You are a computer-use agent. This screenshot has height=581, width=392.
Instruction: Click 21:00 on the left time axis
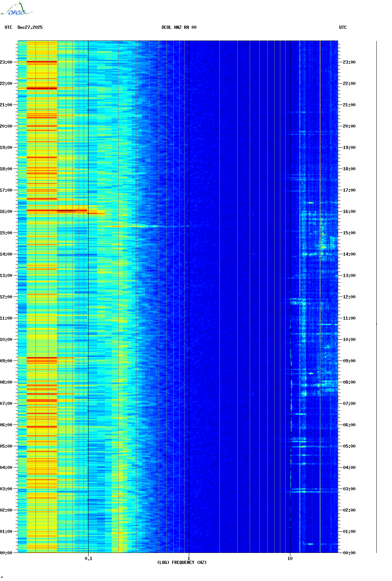pos(6,105)
